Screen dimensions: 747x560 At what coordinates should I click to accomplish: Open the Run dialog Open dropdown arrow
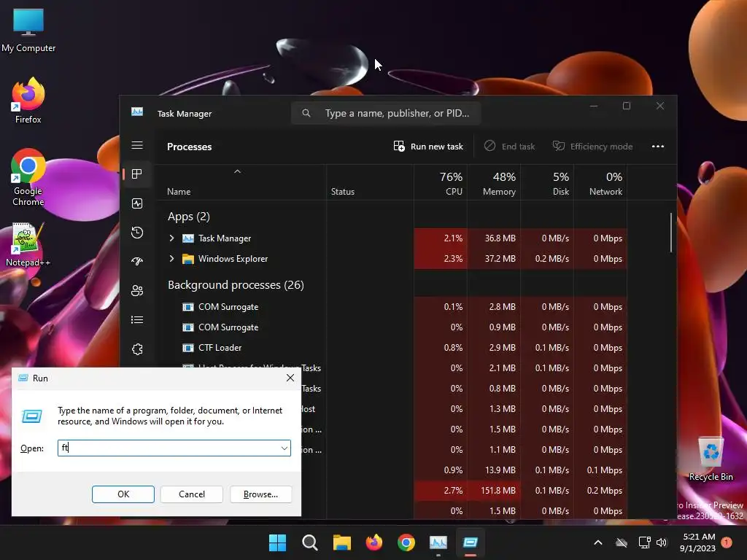[284, 448]
